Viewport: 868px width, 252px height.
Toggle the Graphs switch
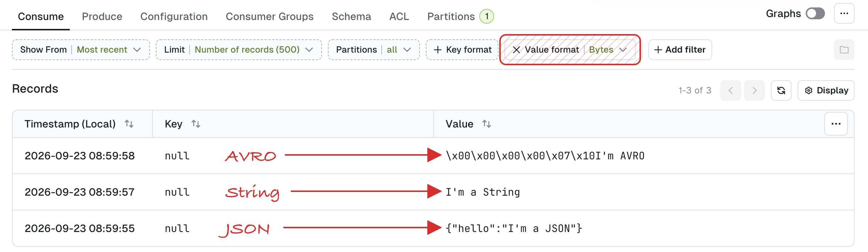[815, 14]
